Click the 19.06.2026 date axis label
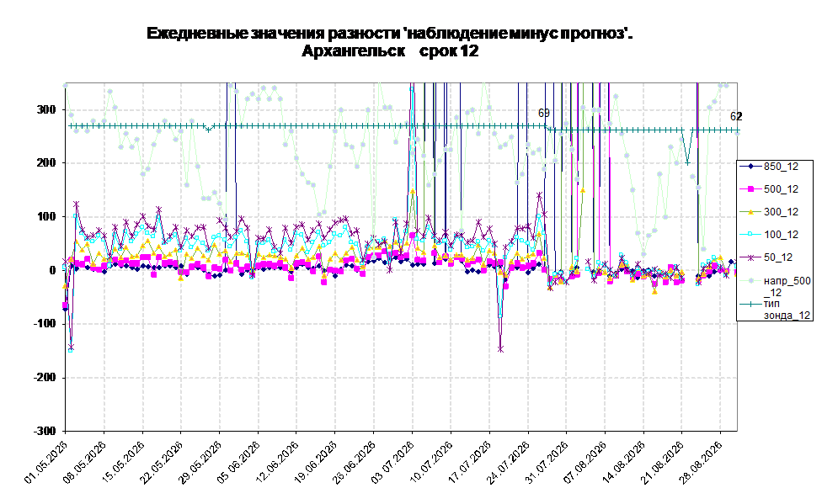Screen dimensions: 822x504 point(316,463)
